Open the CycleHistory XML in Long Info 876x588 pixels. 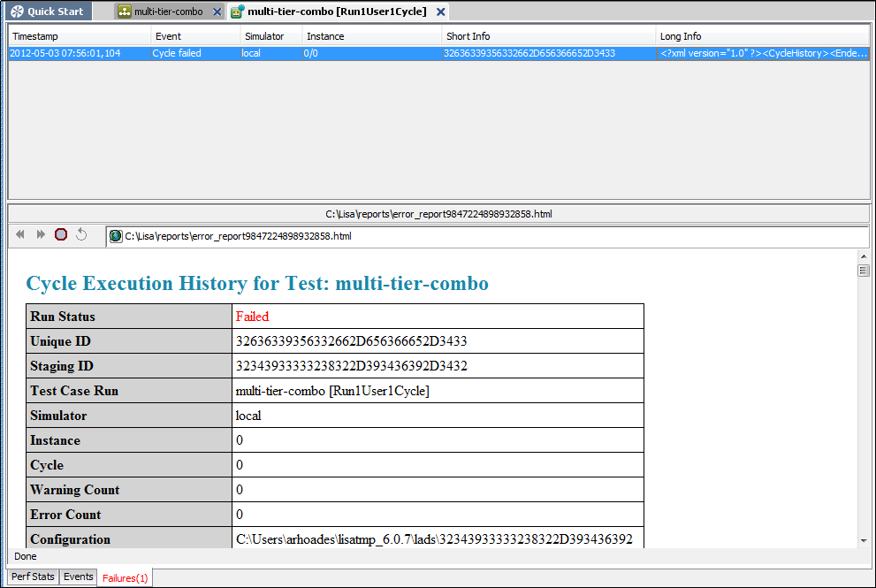(760, 53)
